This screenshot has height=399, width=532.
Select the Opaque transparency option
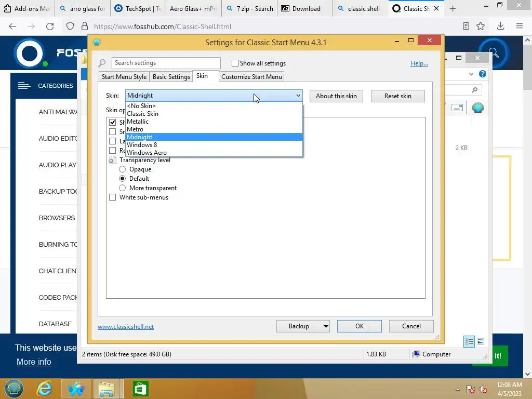122,169
